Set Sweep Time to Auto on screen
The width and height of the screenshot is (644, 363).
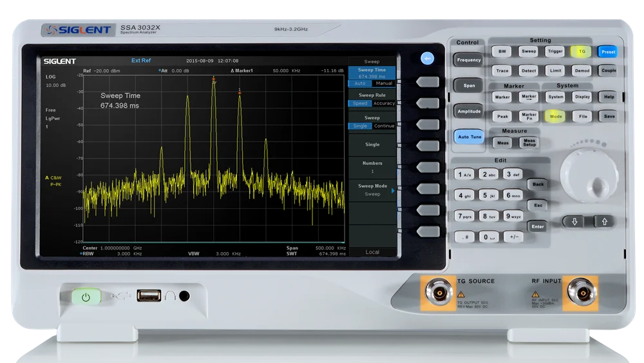click(x=360, y=83)
